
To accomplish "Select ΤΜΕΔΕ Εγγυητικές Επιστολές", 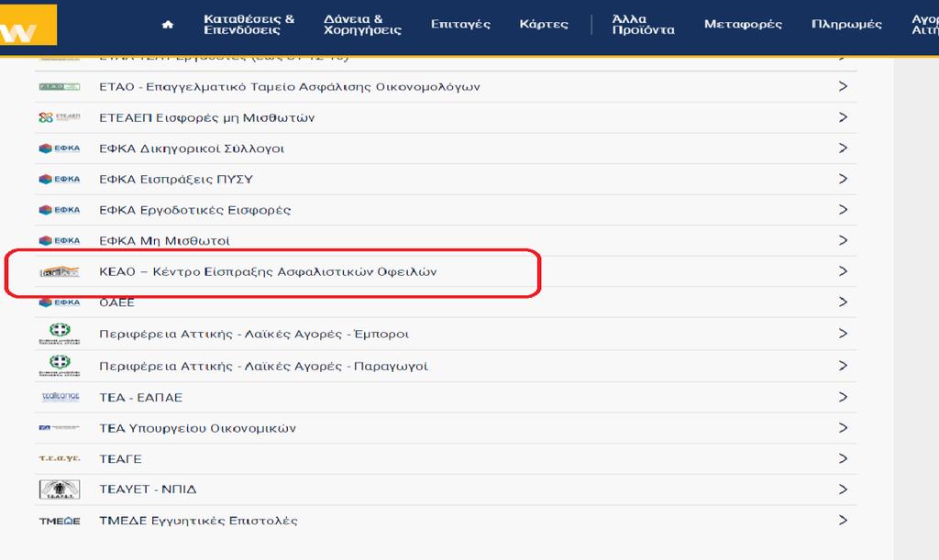I will coord(198,521).
